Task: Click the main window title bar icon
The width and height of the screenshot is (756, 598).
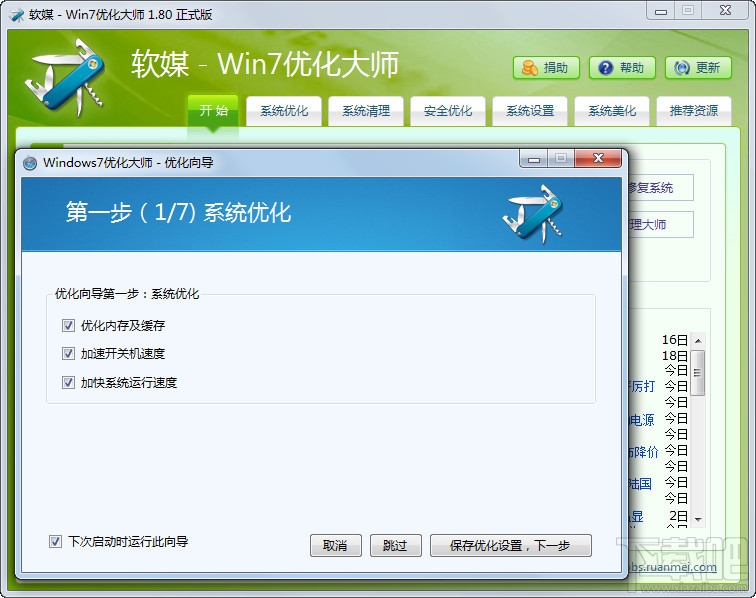Action: 17,15
